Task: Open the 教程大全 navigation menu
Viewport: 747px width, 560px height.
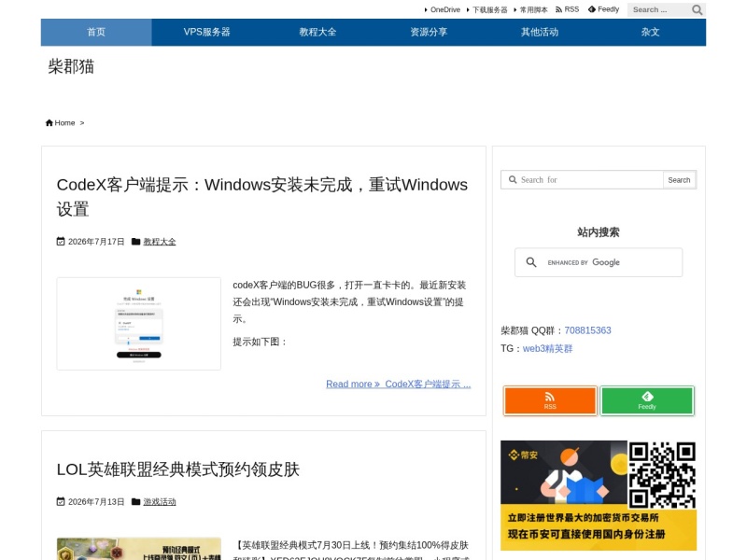Action: click(317, 33)
